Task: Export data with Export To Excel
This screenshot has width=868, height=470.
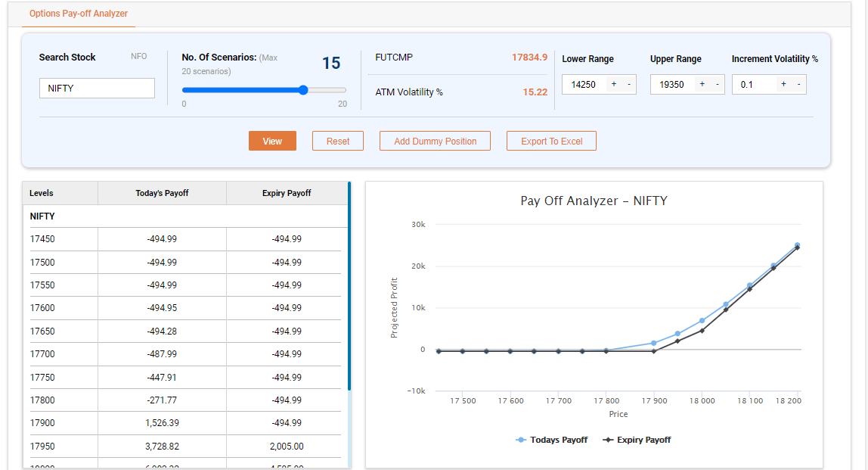Action: click(x=551, y=142)
